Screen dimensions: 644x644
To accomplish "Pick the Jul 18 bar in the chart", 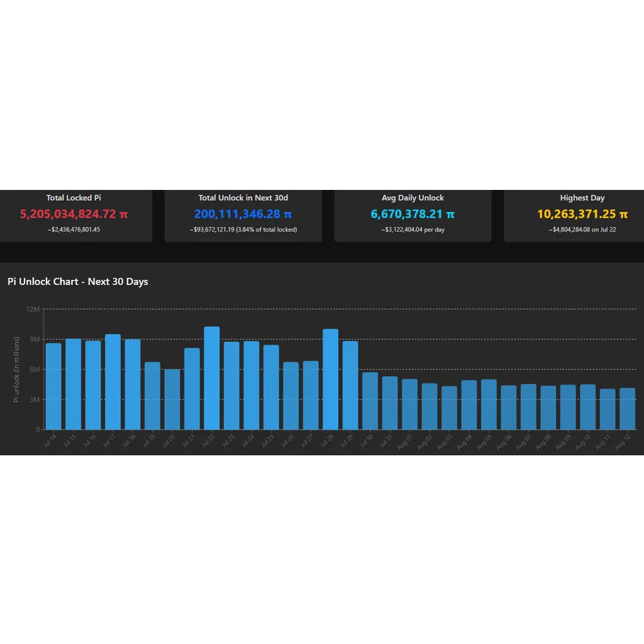I will click(133, 384).
